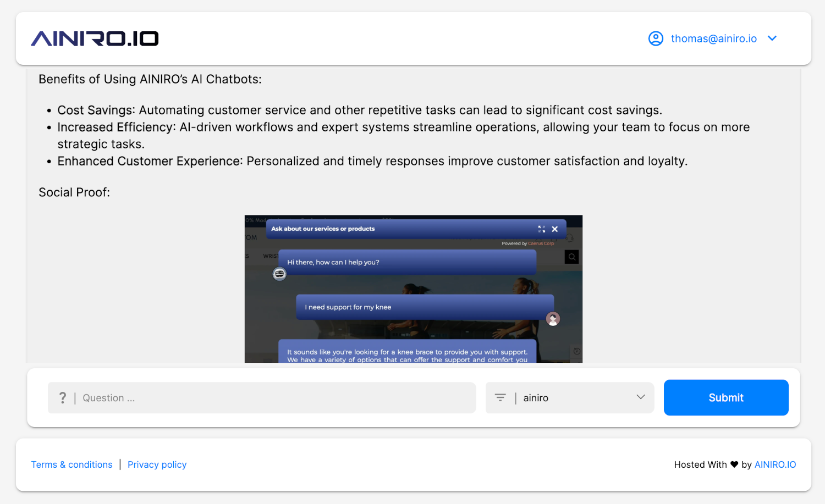Expand the account chevron beside the email
This screenshot has height=504, width=825.
772,38
